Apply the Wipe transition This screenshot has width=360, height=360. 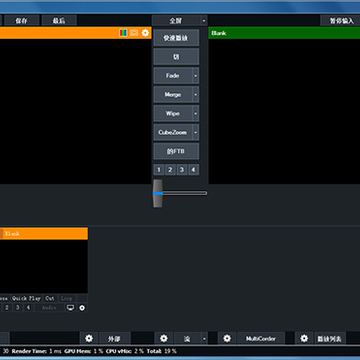(173, 114)
